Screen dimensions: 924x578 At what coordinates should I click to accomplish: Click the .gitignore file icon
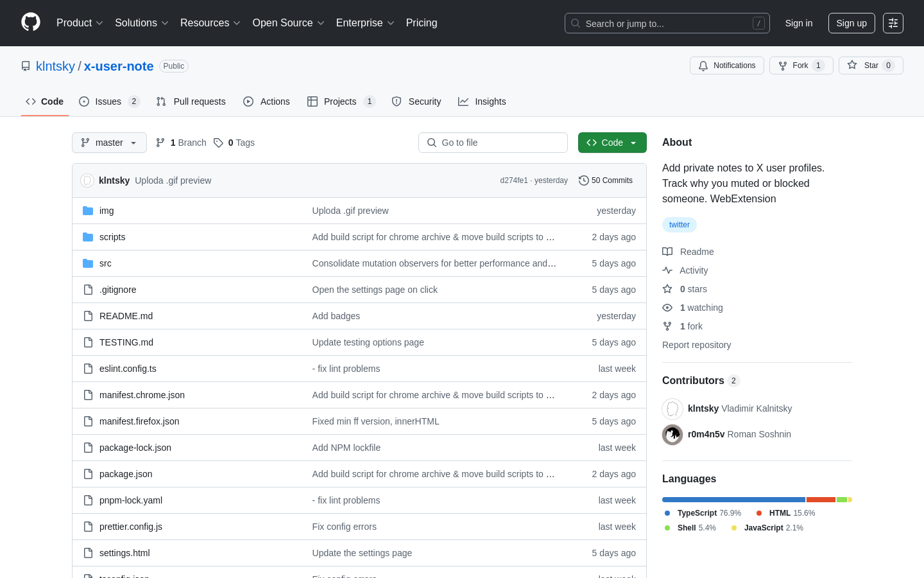[88, 290]
